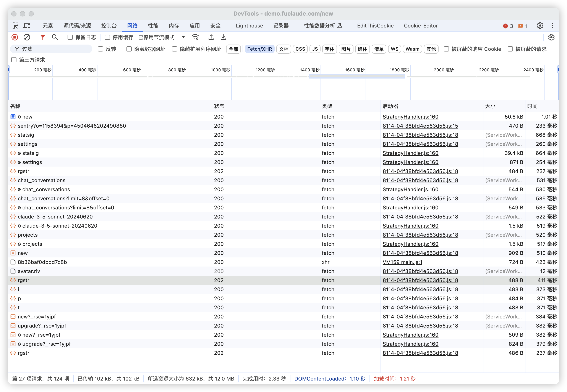The height and width of the screenshot is (392, 567).
Task: Open DevTools three-dot more menu
Action: [x=552, y=26]
